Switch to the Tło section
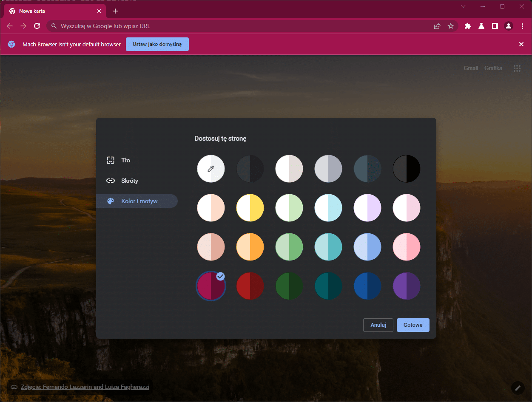Screen dimensions: 532x402 pyautogui.click(x=125, y=160)
